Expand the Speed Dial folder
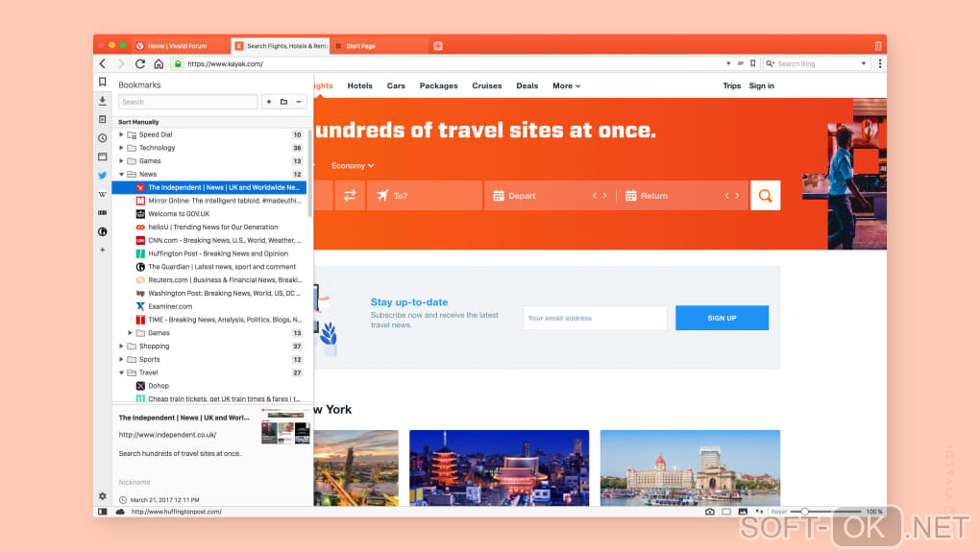 121,135
